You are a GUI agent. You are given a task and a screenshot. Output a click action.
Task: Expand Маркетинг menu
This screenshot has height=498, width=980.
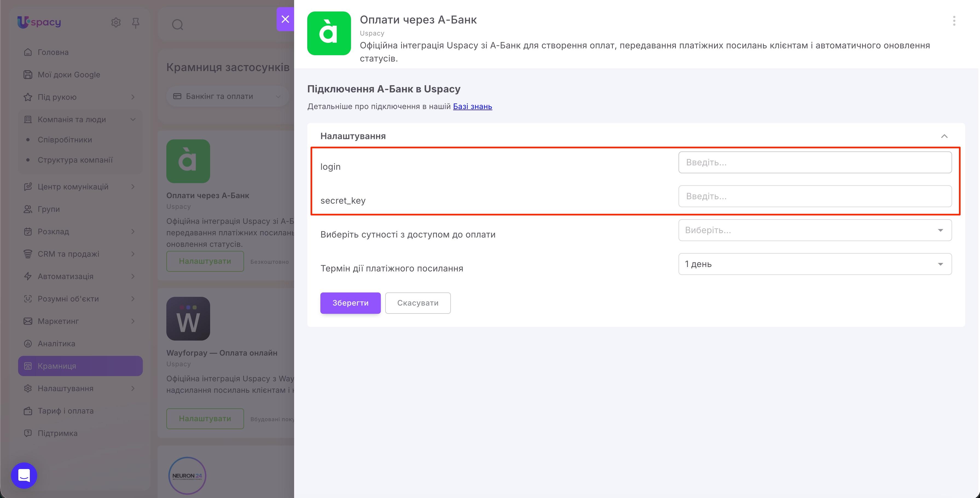80,321
